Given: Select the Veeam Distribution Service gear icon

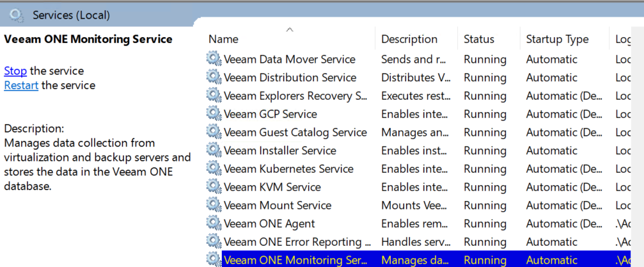Looking at the screenshot, I should pos(214,77).
